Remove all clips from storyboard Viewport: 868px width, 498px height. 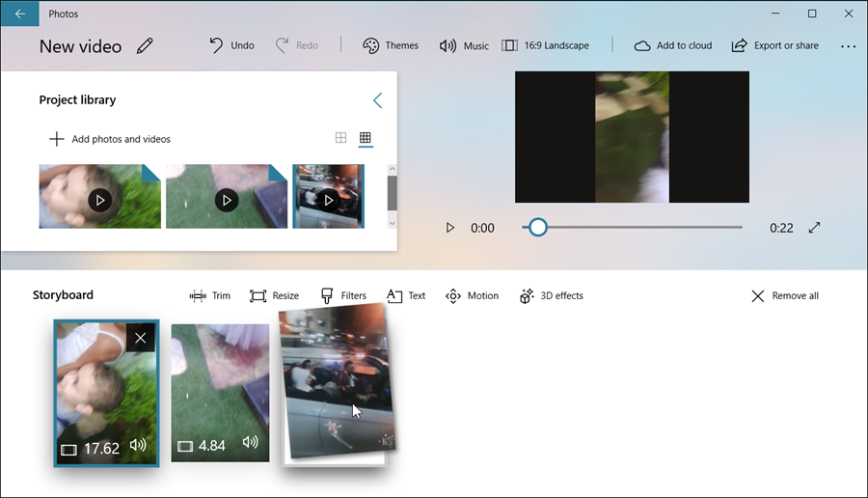tap(785, 296)
